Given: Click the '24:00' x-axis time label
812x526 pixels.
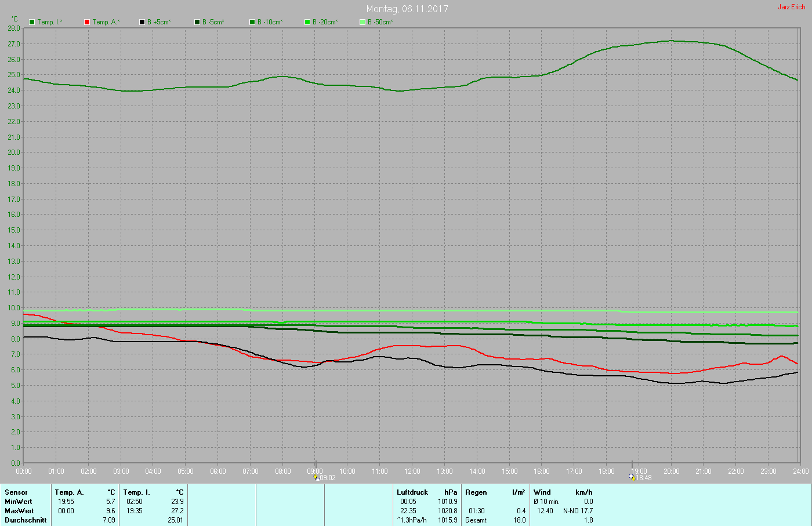Looking at the screenshot, I should (800, 471).
